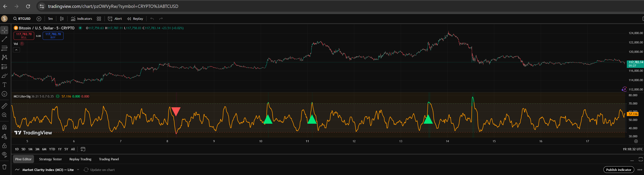Switch to Replay Trading tab
Screen dimensions: 644x175
pyautogui.click(x=80, y=159)
